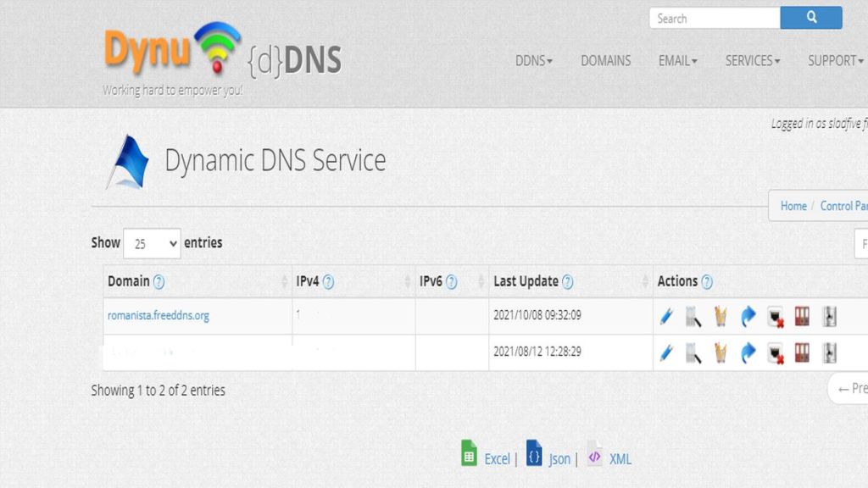
Task: Click the blue pencil edit icon for romanista.freeddns.org
Action: click(666, 317)
